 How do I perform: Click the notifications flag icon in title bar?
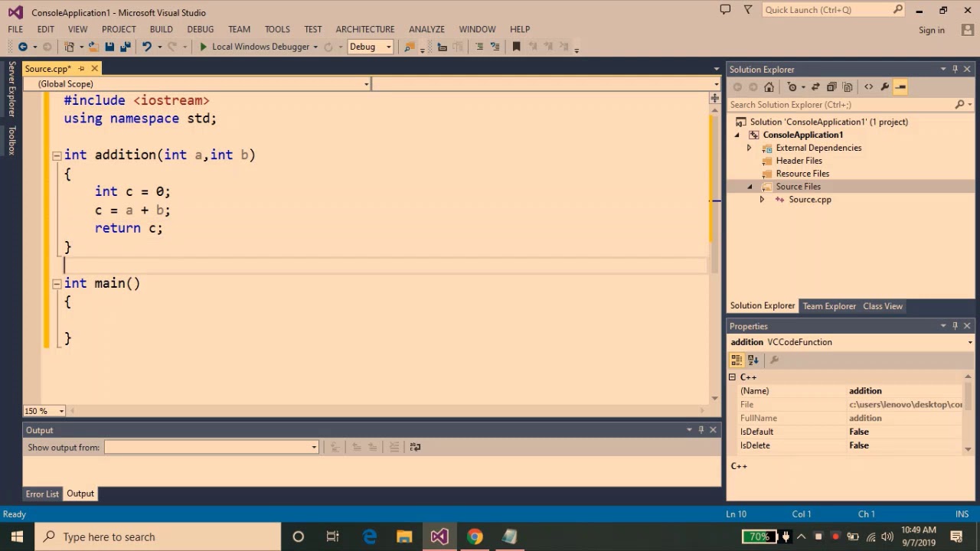coord(725,10)
